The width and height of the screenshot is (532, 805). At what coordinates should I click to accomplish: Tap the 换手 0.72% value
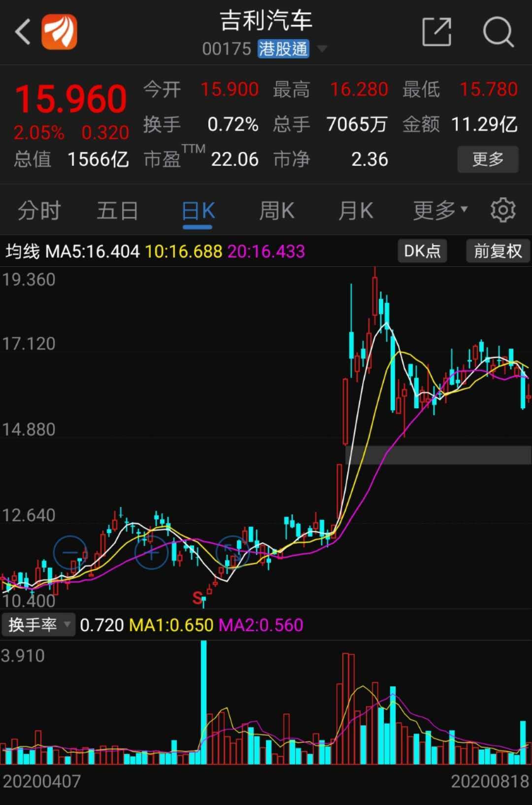[x=233, y=124]
